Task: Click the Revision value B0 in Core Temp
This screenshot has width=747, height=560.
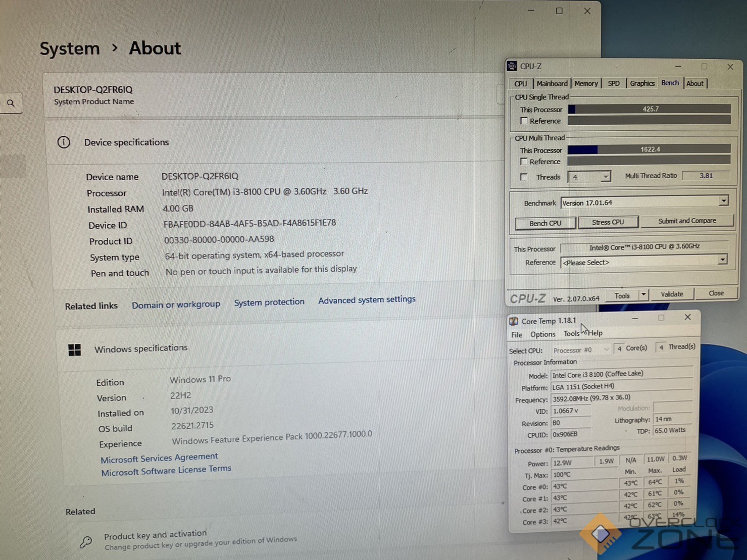Action: [x=571, y=423]
